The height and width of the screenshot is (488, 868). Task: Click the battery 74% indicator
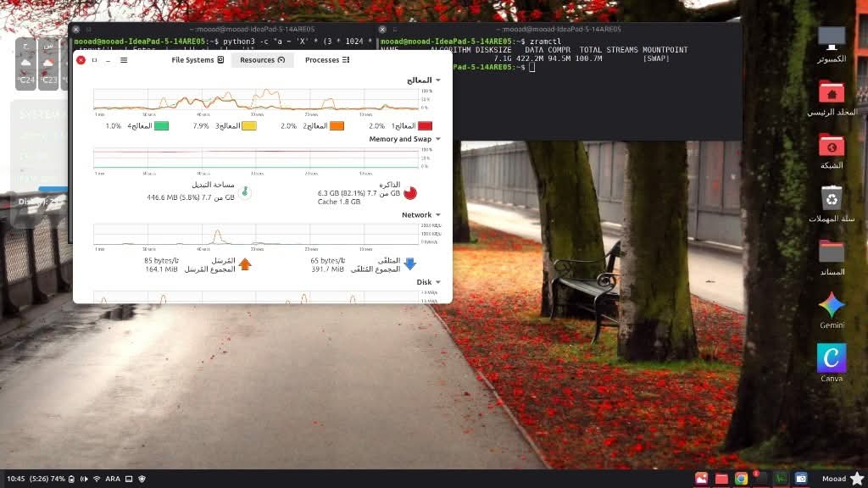[x=52, y=479]
